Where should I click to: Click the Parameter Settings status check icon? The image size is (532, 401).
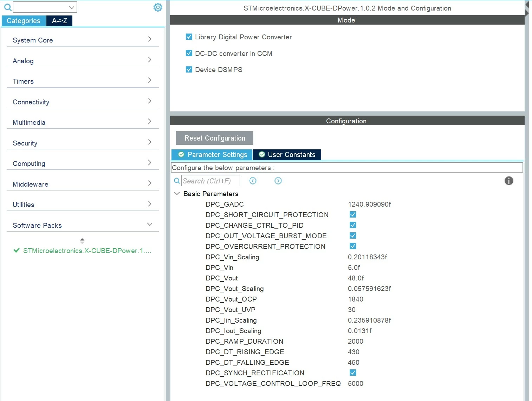click(181, 155)
